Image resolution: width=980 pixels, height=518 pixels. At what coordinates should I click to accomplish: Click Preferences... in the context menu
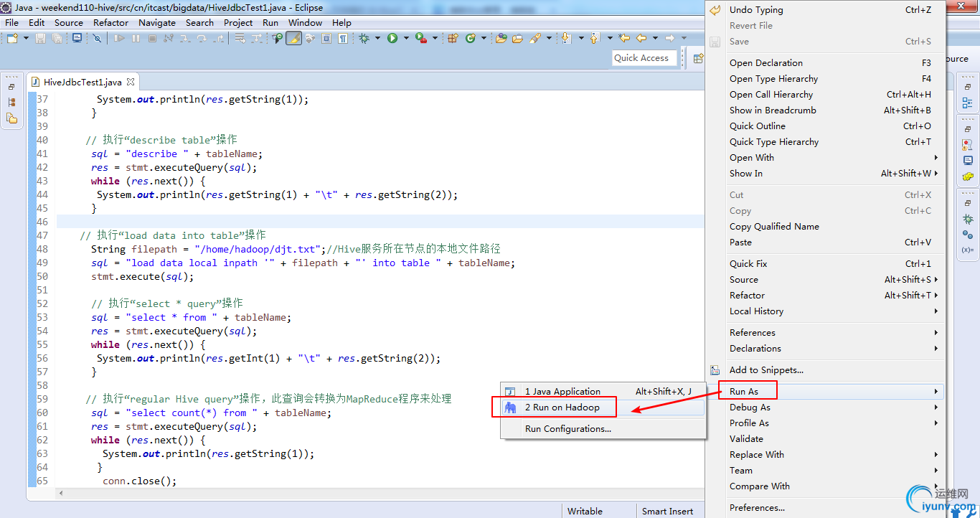click(825, 508)
